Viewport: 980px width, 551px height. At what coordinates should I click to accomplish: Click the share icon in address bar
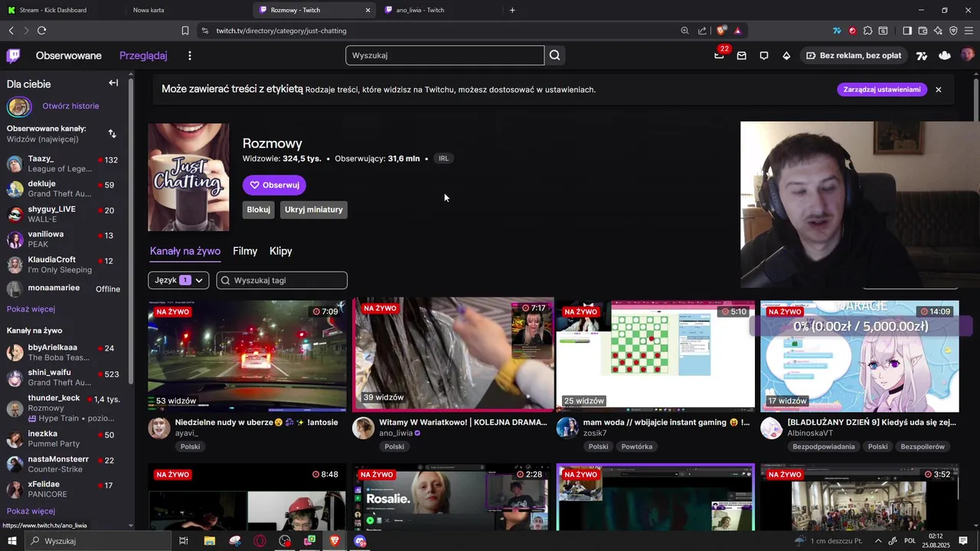[x=702, y=31]
